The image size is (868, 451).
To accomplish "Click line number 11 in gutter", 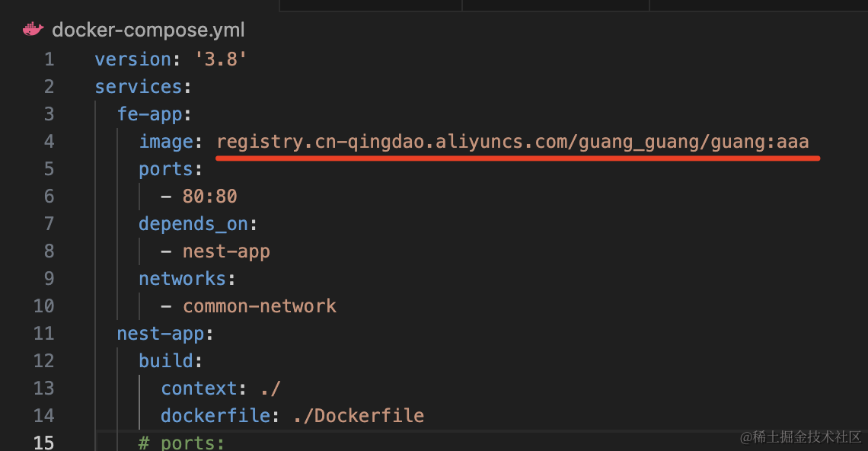I will click(x=43, y=334).
